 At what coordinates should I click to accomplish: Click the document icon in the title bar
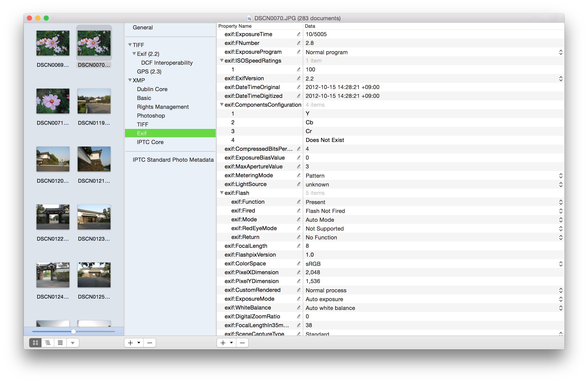(249, 18)
